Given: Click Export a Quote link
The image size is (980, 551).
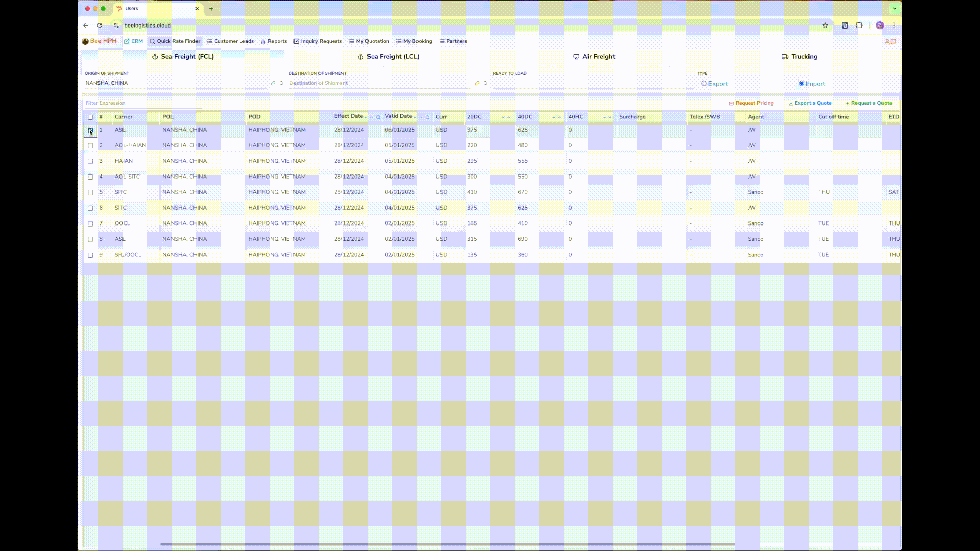Looking at the screenshot, I should point(810,103).
